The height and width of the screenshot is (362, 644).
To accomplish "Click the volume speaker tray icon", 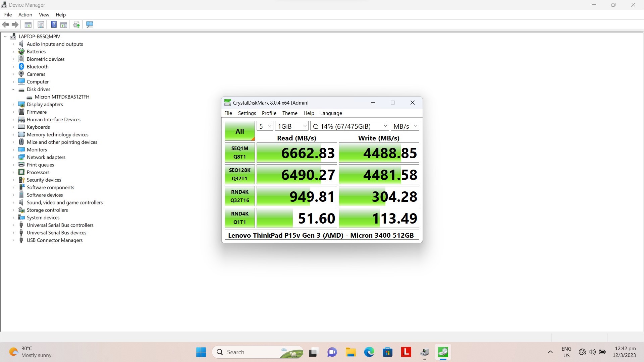I will point(592,352).
